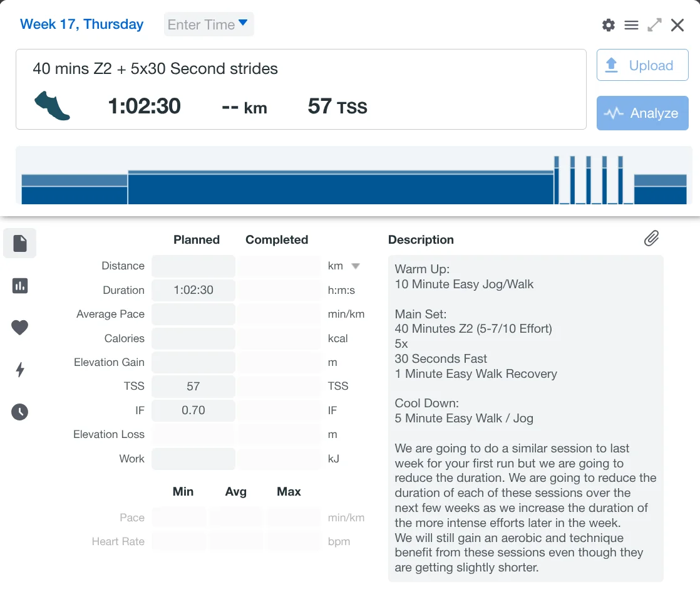Open the Enter Time dropdown
This screenshot has height=589, width=700.
click(x=208, y=24)
